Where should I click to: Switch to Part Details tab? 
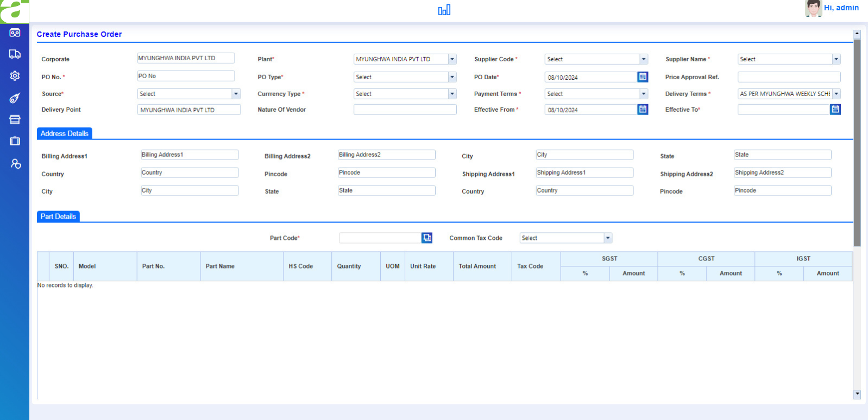[58, 217]
